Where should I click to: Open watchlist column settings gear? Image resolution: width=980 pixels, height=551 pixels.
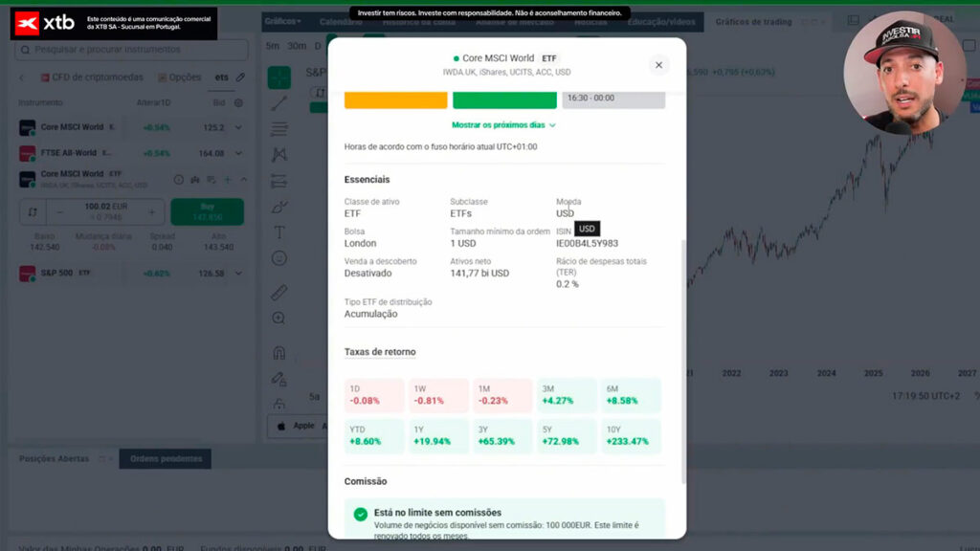pos(238,103)
